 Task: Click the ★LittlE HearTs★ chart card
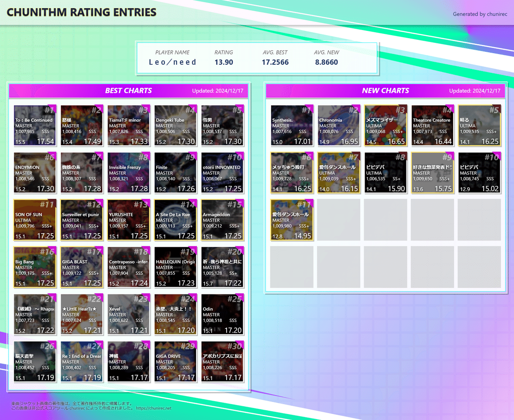(82, 314)
